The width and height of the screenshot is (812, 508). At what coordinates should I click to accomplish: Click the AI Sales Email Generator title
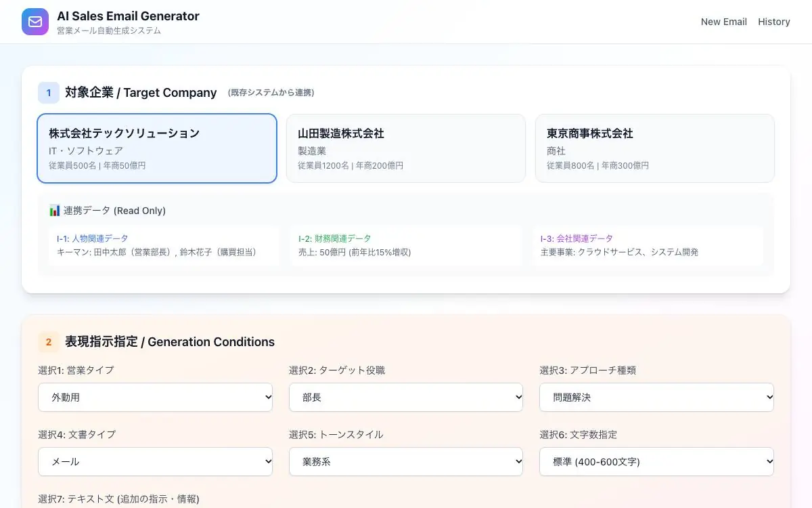click(x=128, y=16)
